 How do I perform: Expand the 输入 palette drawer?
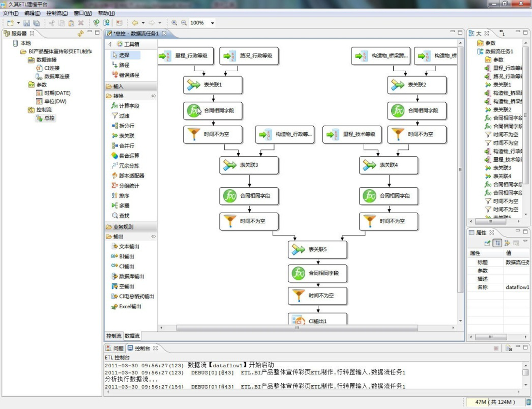click(118, 86)
